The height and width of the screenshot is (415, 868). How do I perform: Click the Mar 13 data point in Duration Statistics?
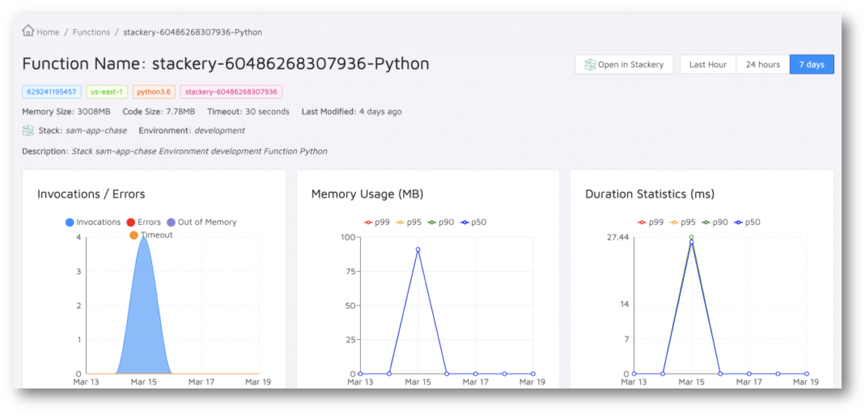pos(634,374)
